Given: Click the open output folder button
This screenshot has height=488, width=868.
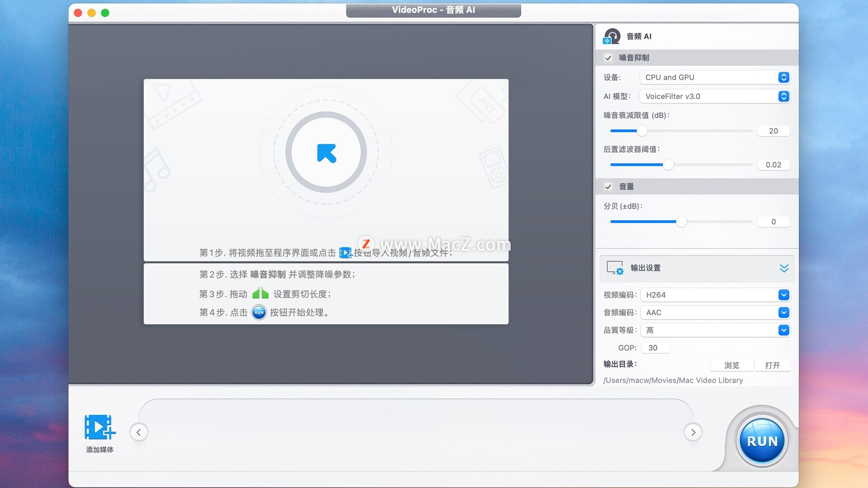Looking at the screenshot, I should tap(773, 365).
